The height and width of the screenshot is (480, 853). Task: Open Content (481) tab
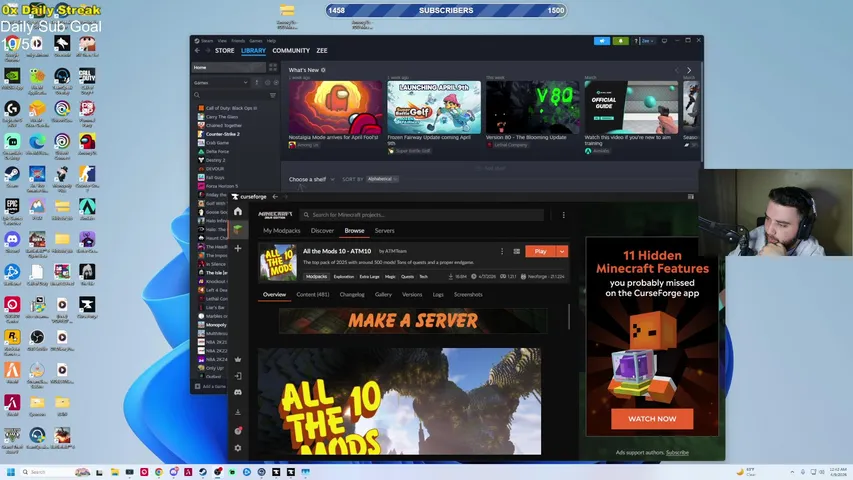313,294
